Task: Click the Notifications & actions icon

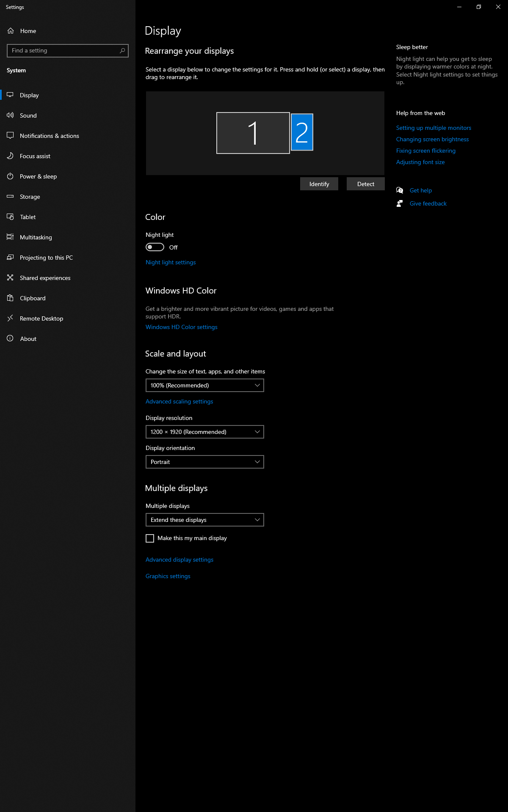Action: click(10, 135)
